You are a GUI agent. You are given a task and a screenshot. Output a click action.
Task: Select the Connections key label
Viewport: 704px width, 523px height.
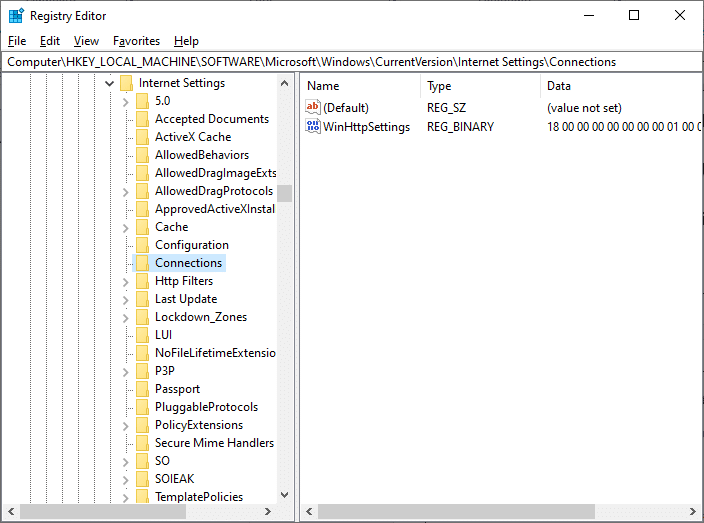[189, 263]
